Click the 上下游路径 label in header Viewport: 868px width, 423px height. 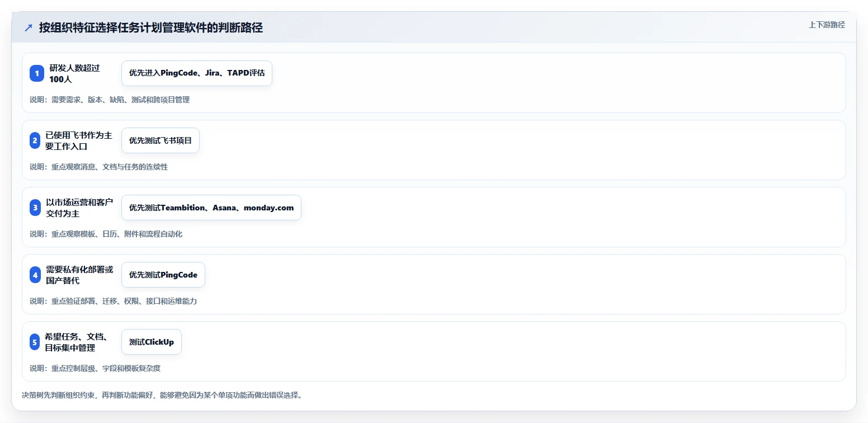click(827, 25)
